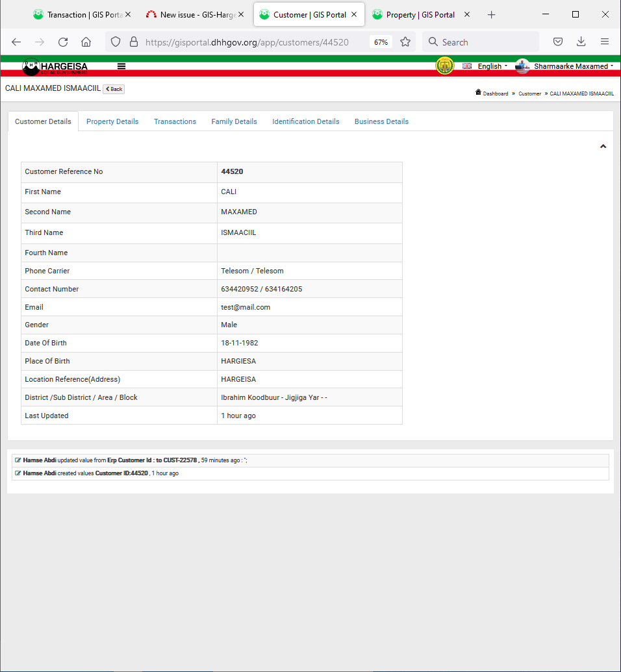The image size is (621, 672).
Task: Click the Second Name value MAXAMED
Action: [x=239, y=212]
